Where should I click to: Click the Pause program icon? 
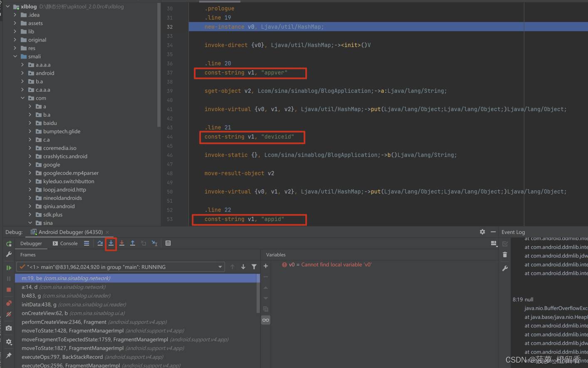(9, 278)
